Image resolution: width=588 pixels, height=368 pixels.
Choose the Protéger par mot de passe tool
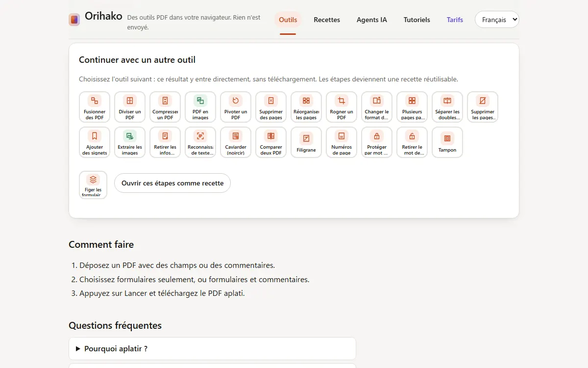(x=377, y=142)
